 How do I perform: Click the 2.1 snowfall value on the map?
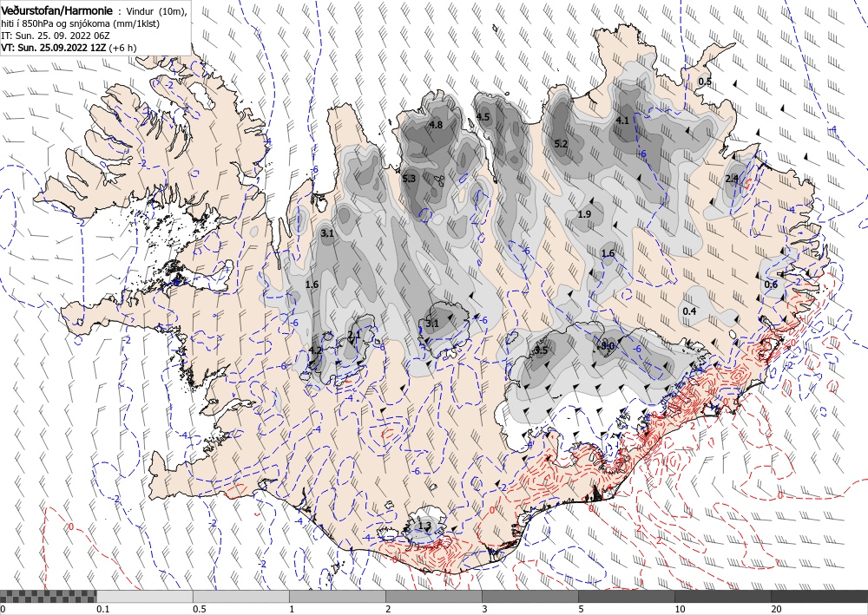[354, 335]
